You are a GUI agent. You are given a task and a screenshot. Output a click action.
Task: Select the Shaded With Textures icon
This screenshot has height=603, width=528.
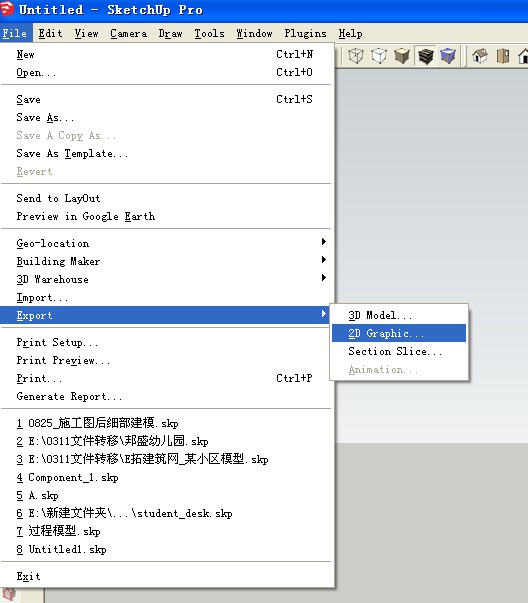(x=425, y=56)
